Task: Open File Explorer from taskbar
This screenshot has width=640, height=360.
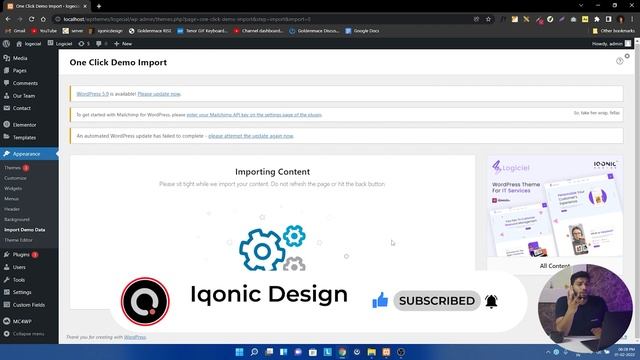Action: click(371, 352)
